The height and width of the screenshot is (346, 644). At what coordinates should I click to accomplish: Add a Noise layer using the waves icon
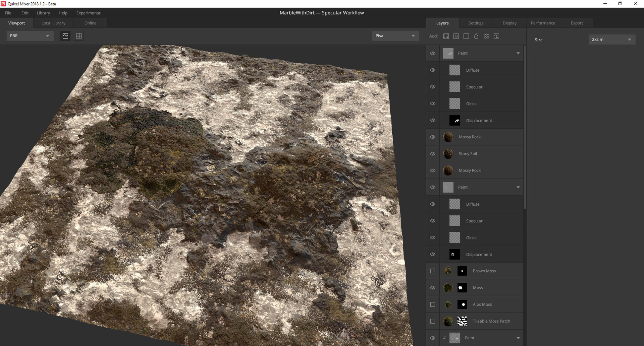click(x=486, y=36)
